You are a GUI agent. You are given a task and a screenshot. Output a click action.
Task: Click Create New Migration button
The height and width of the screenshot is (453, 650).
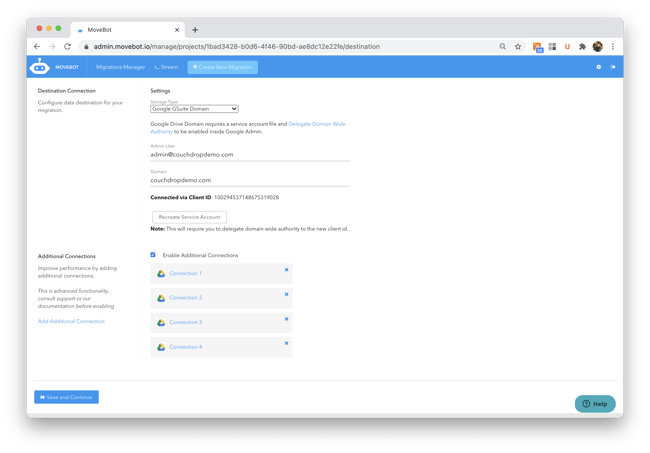(222, 67)
